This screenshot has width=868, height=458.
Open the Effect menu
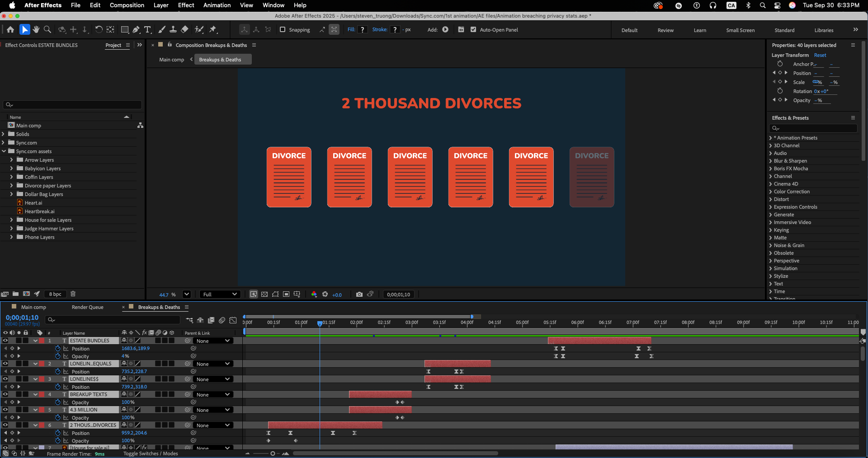tap(186, 5)
